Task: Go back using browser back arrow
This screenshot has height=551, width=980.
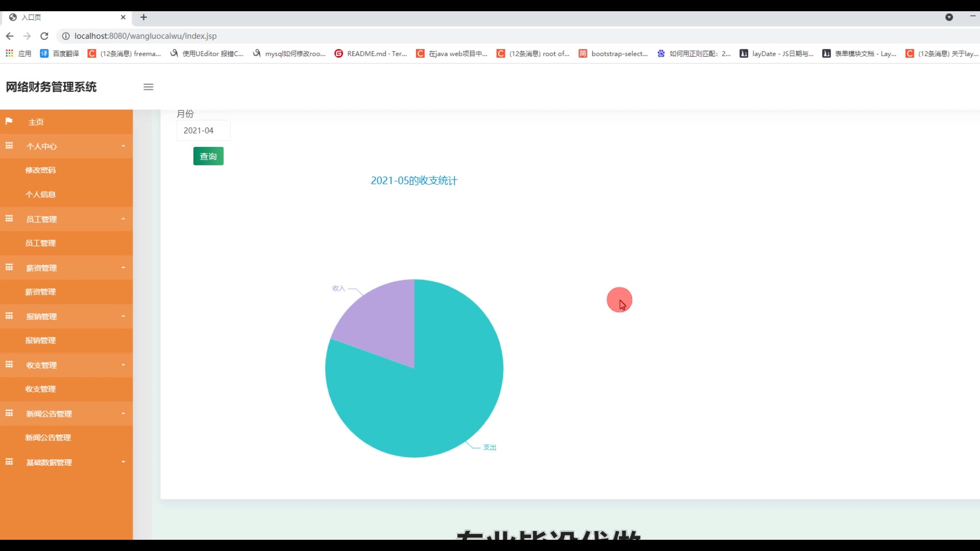Action: point(10,36)
